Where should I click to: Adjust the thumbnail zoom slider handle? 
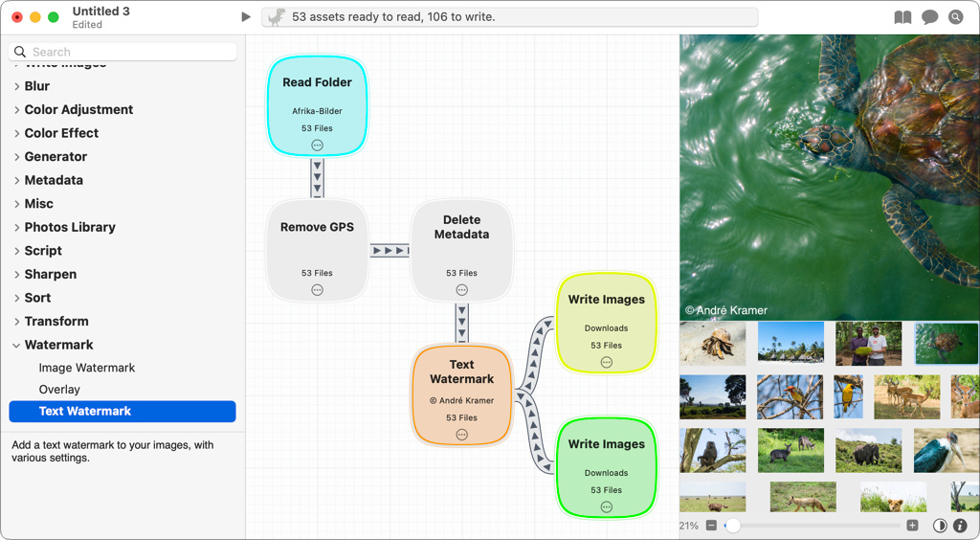point(732,526)
